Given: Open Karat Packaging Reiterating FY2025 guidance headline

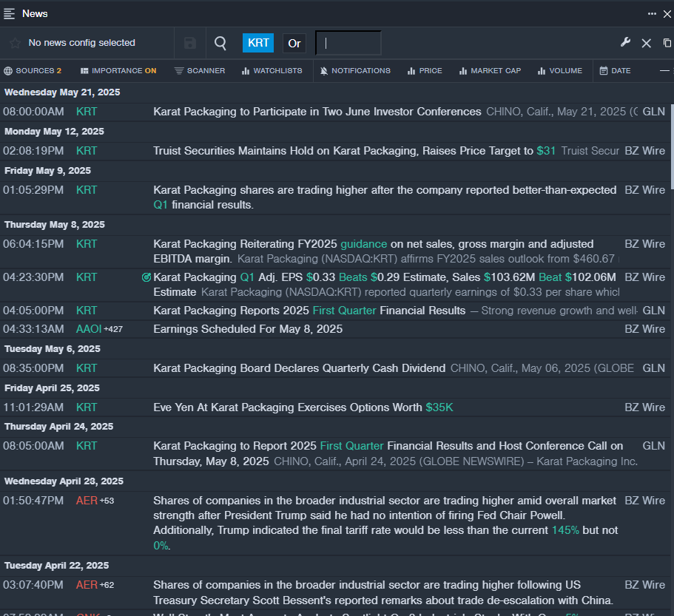Looking at the screenshot, I should coord(374,251).
